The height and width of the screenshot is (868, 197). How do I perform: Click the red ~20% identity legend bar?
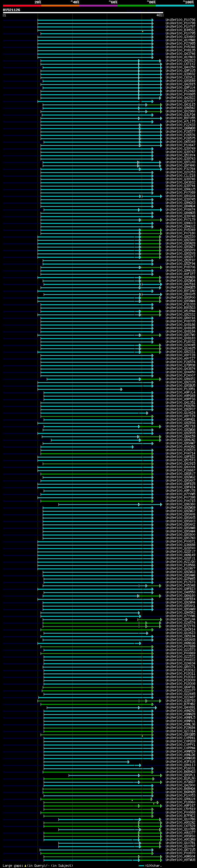[22, 6]
